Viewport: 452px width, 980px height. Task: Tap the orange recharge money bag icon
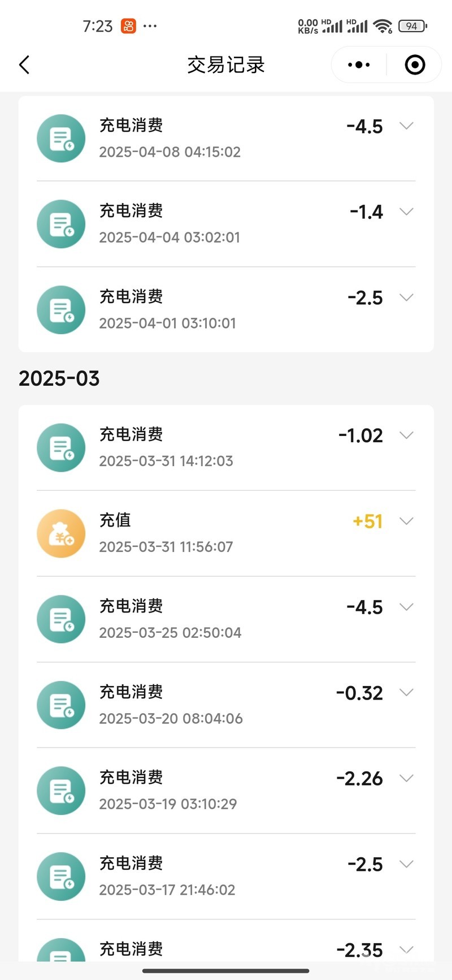(x=61, y=534)
